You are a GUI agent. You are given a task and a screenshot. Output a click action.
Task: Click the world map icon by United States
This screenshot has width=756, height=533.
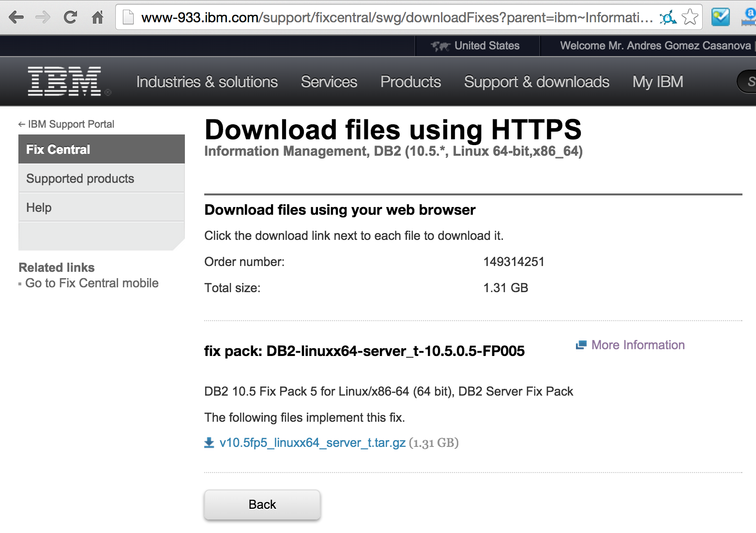click(440, 46)
